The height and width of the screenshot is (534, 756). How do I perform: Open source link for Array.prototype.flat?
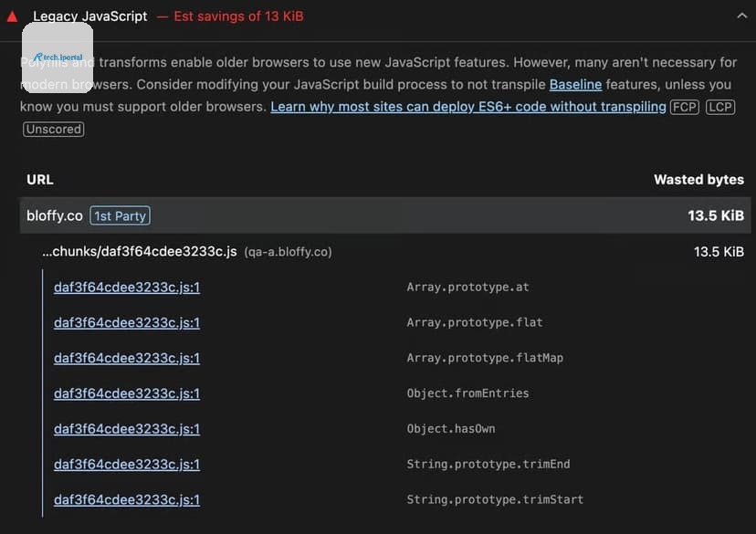tap(127, 322)
